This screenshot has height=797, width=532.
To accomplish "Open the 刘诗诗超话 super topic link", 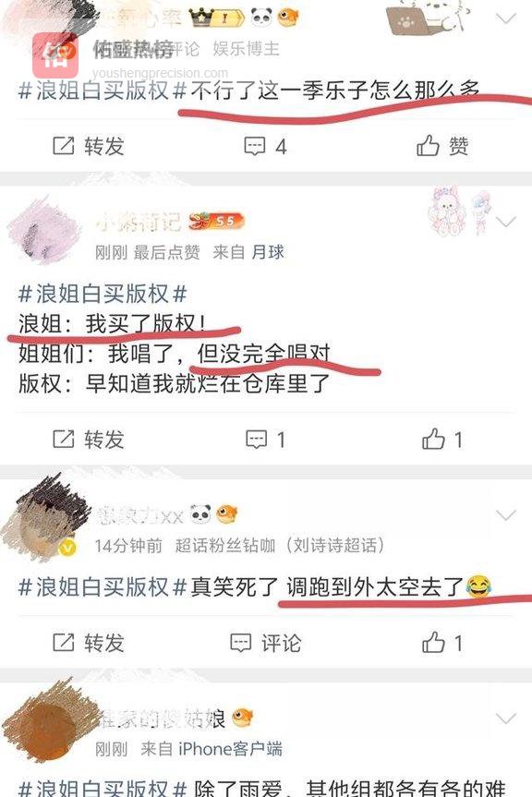I will point(335,546).
